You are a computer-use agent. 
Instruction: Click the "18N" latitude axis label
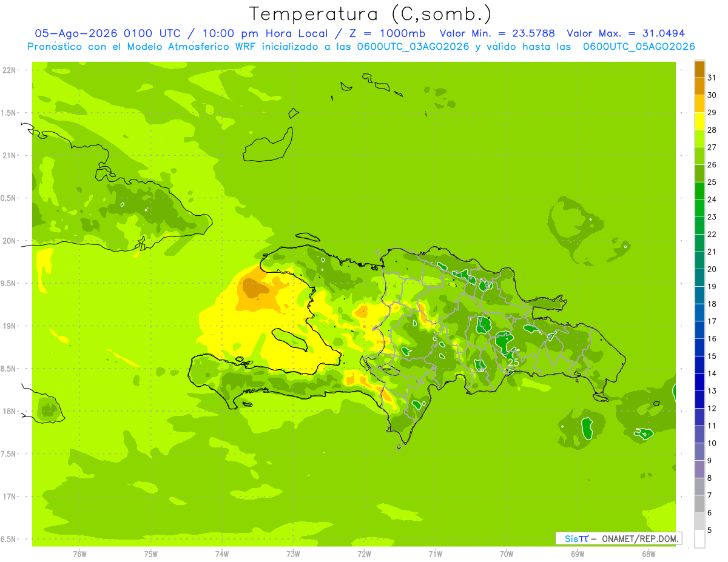click(x=9, y=411)
